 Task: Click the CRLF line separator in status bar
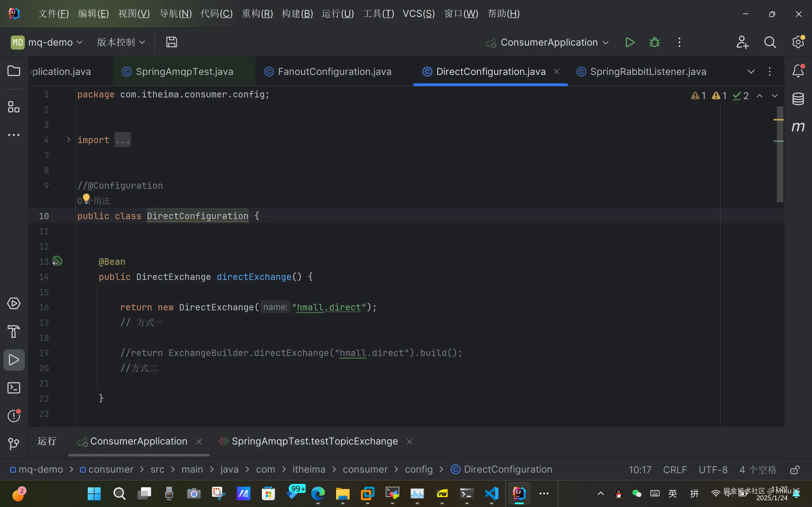(675, 470)
